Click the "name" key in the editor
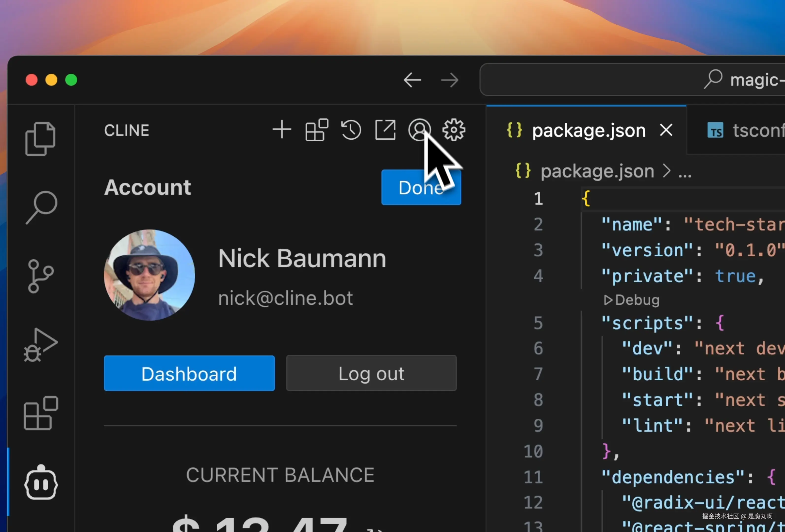This screenshot has width=785, height=532. (632, 225)
